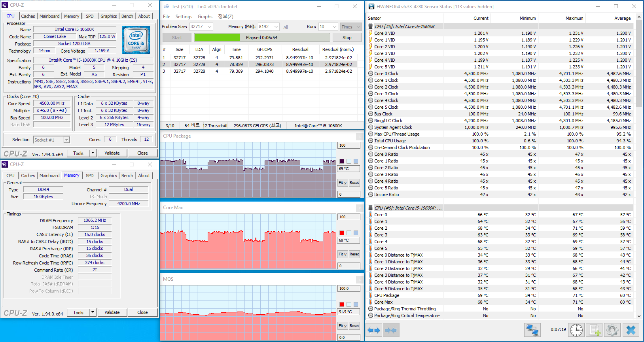Image resolution: width=644 pixels, height=342 pixels.
Task: Open the Problem Size dropdown in LinX
Action: pyautogui.click(x=210, y=27)
